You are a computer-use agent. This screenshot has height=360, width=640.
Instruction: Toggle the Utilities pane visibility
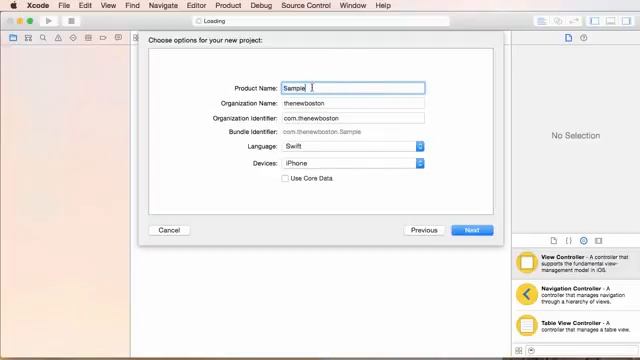(x=626, y=21)
